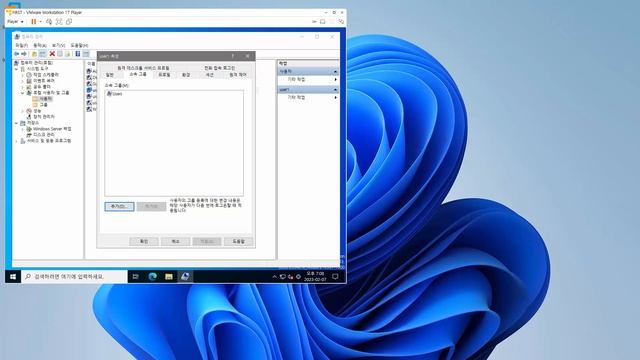Collapse the user1 section in actions pane
The image size is (640, 360).
point(335,89)
